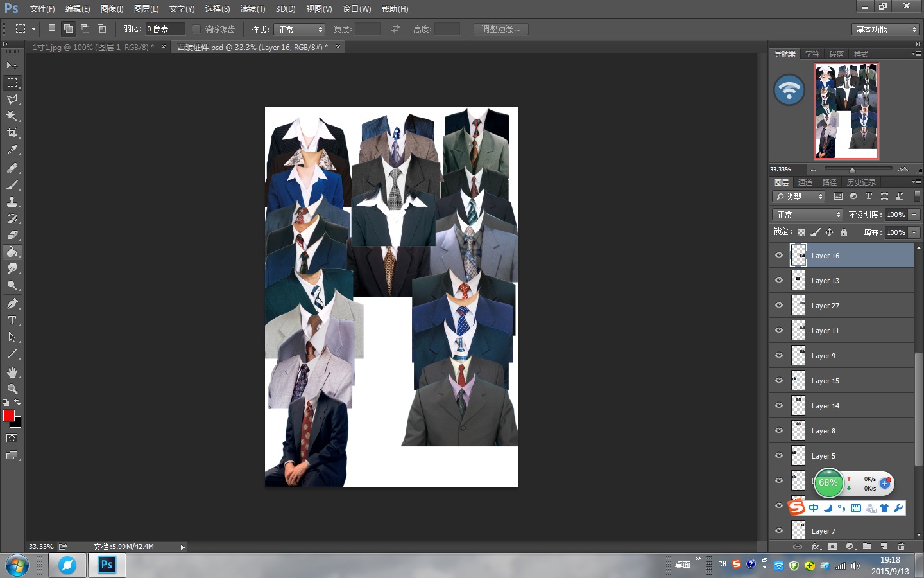Select the Dodge tool
Viewport: 924px width, 578px height.
pyautogui.click(x=12, y=285)
